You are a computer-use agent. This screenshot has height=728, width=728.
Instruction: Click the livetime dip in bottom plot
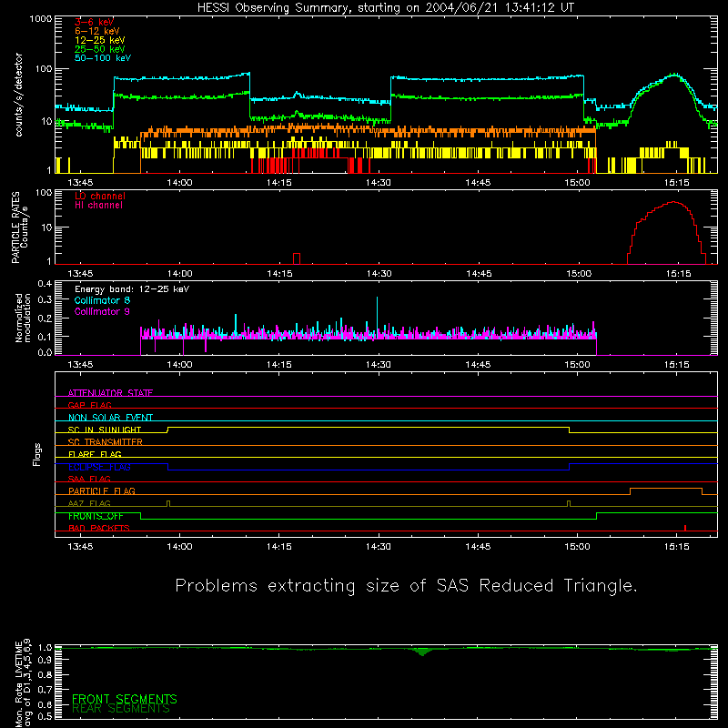click(421, 652)
